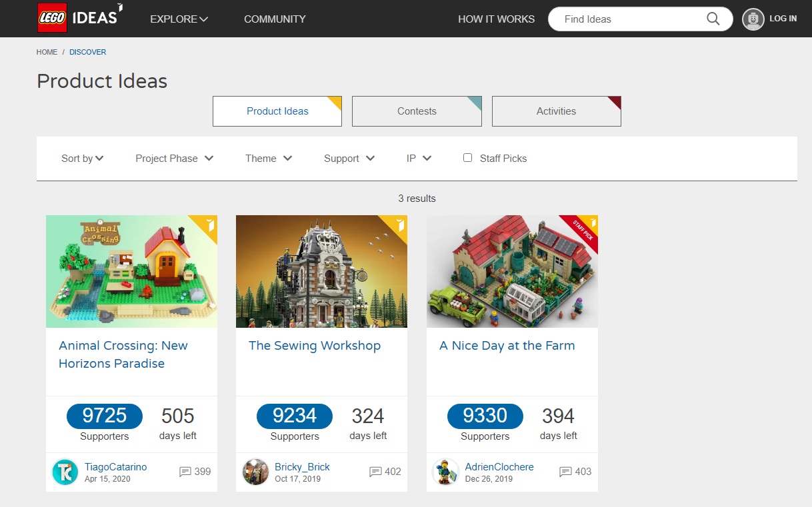
Task: Open Bricky_Brick's profile avatar
Action: (255, 472)
